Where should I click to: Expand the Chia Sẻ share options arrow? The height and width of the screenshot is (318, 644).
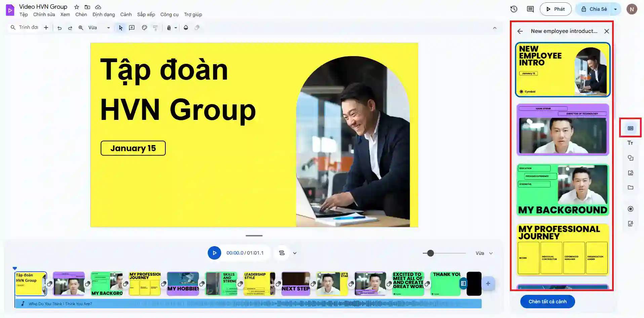coord(615,9)
